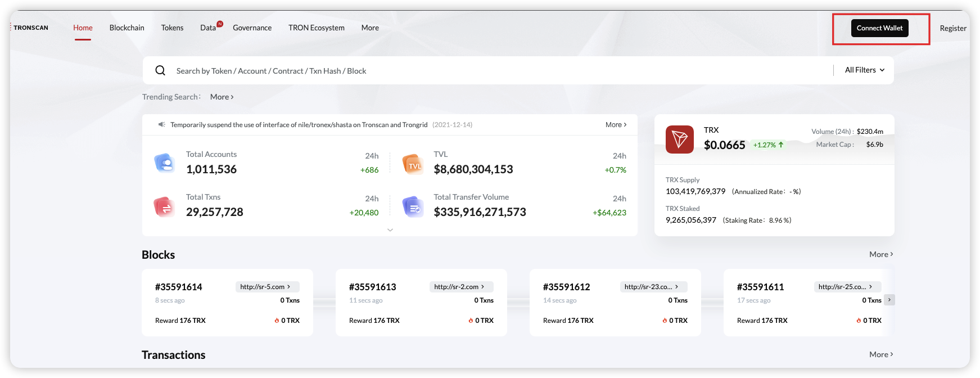
Task: Open More navigation menu
Action: (x=370, y=28)
